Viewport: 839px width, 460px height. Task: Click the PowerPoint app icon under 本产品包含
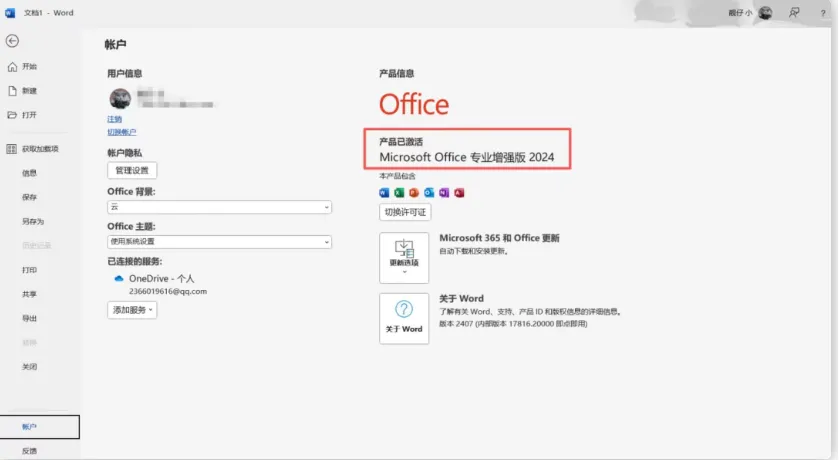pyautogui.click(x=414, y=193)
